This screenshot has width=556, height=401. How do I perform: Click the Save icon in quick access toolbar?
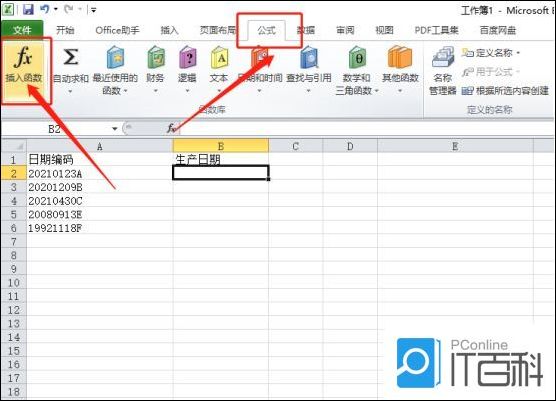pos(28,10)
